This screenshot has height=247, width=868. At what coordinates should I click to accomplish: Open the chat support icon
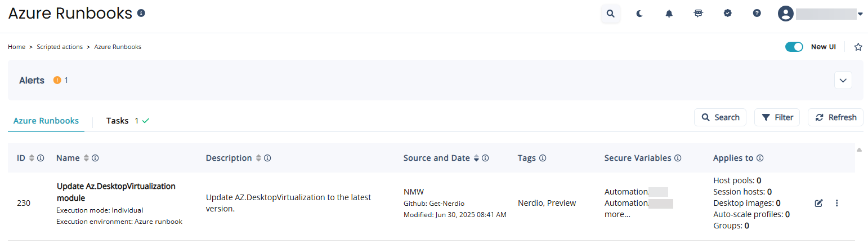click(x=699, y=14)
